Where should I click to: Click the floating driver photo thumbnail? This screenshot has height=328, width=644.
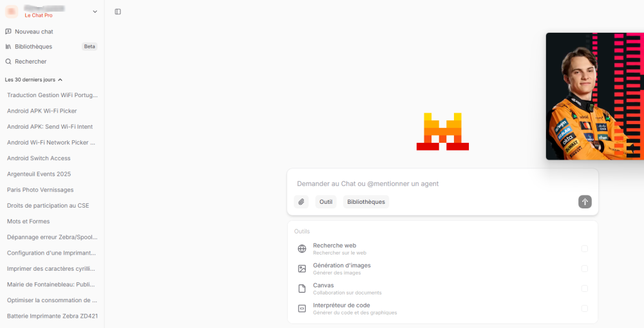(594, 96)
